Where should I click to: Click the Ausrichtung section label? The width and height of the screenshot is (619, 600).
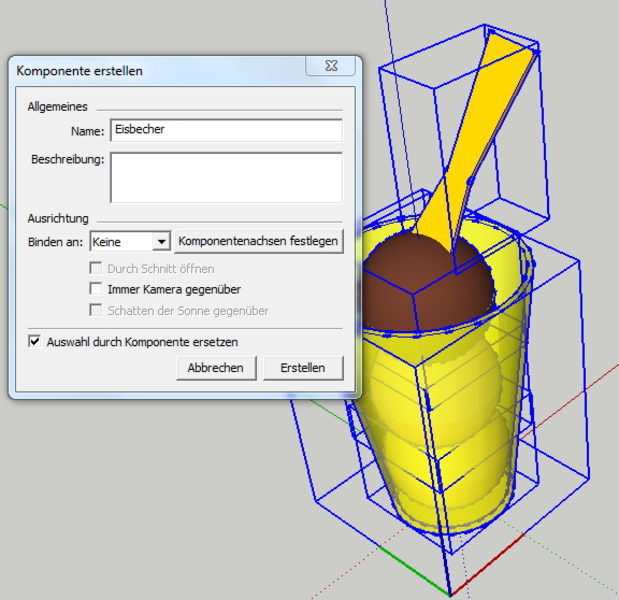tap(58, 218)
